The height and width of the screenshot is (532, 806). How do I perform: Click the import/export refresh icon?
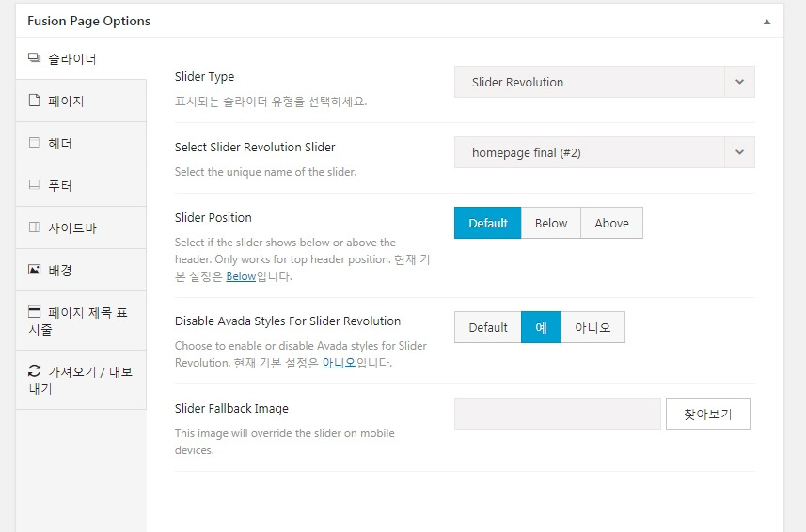click(x=34, y=371)
